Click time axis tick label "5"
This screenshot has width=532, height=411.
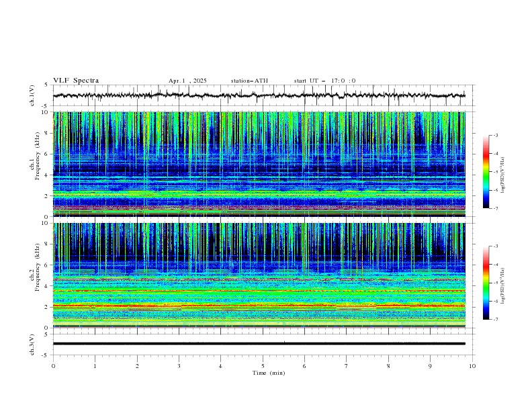pyautogui.click(x=263, y=366)
